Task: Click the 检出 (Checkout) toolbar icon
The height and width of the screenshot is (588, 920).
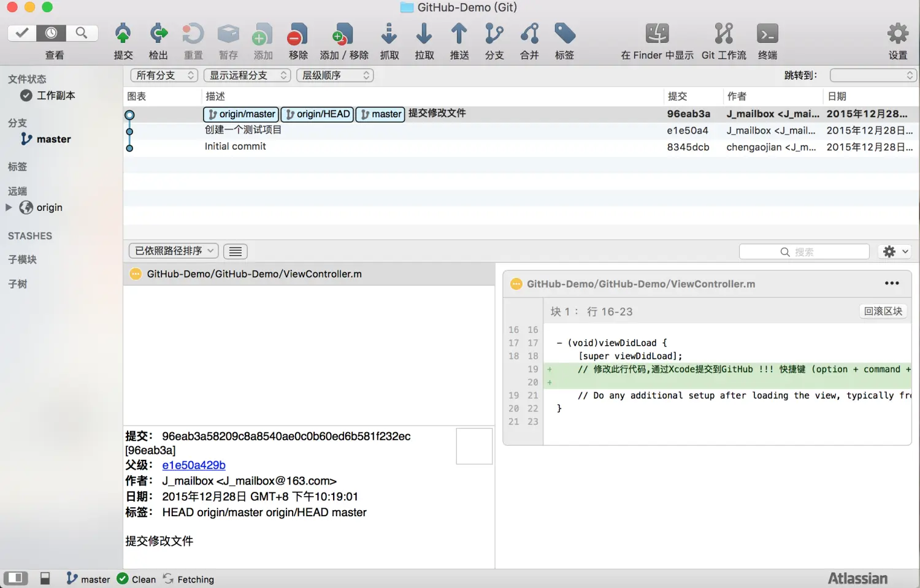Action: pyautogui.click(x=158, y=34)
